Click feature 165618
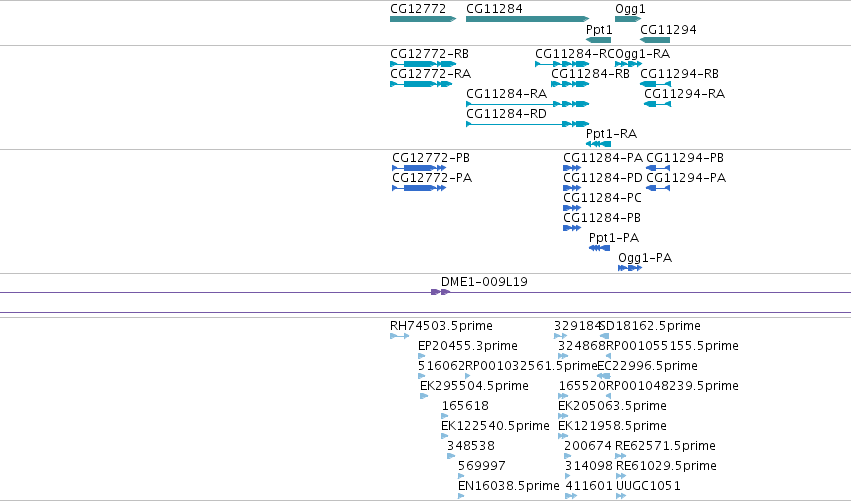 [445, 416]
